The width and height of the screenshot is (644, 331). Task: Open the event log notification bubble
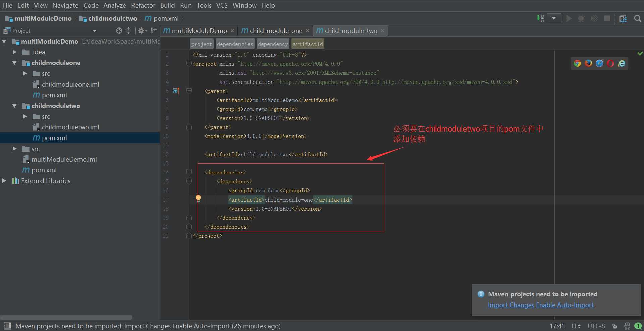click(x=638, y=326)
